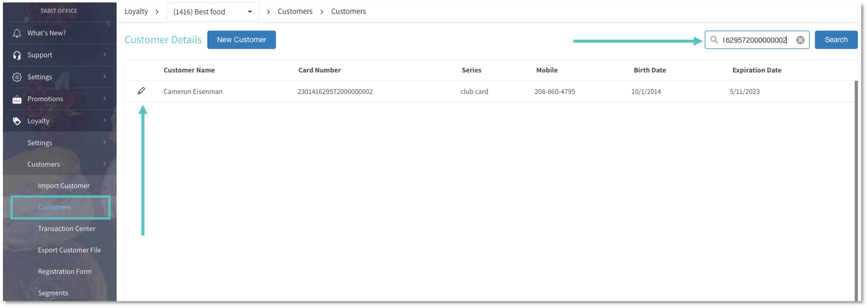
Task: Click the New Customer button
Action: (x=242, y=40)
